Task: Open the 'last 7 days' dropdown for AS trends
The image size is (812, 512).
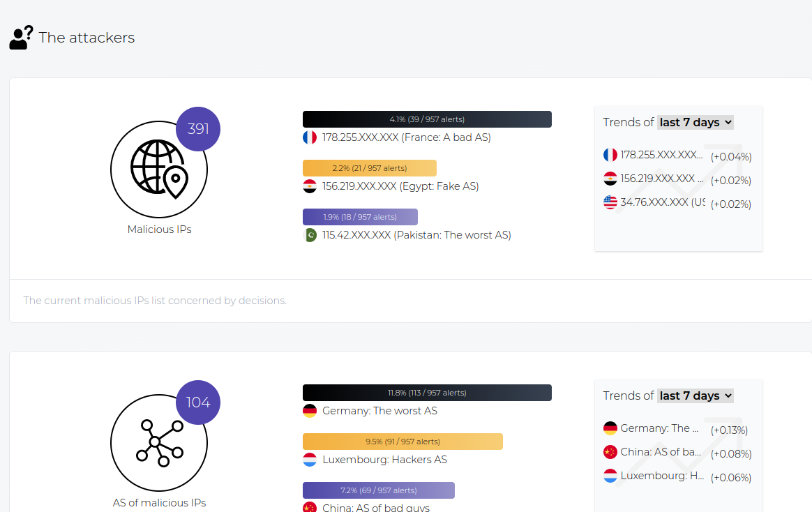Action: click(695, 395)
